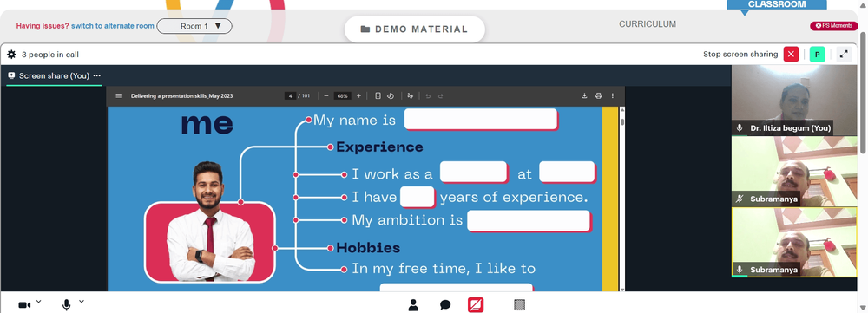Click the PDF title Delivering a presentation skills_May 2023
The height and width of the screenshot is (313, 868).
click(181, 95)
